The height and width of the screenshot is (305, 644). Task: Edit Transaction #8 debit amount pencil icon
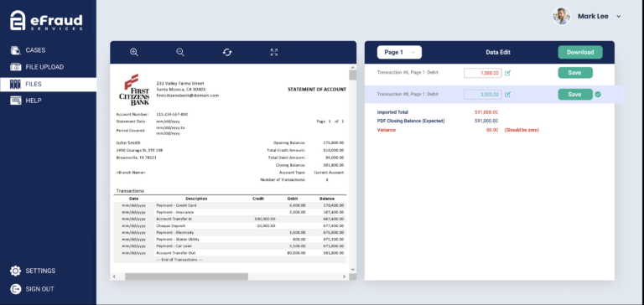[x=507, y=95]
